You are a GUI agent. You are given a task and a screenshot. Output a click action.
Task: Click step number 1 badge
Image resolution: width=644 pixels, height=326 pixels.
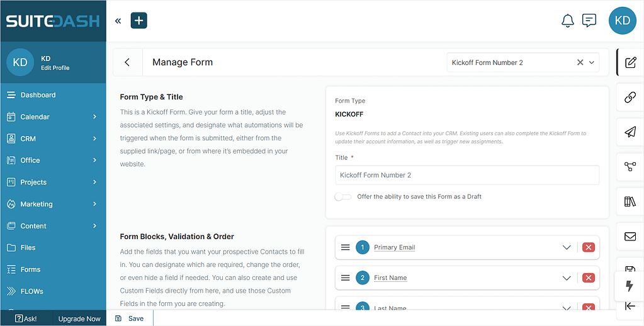click(x=363, y=247)
